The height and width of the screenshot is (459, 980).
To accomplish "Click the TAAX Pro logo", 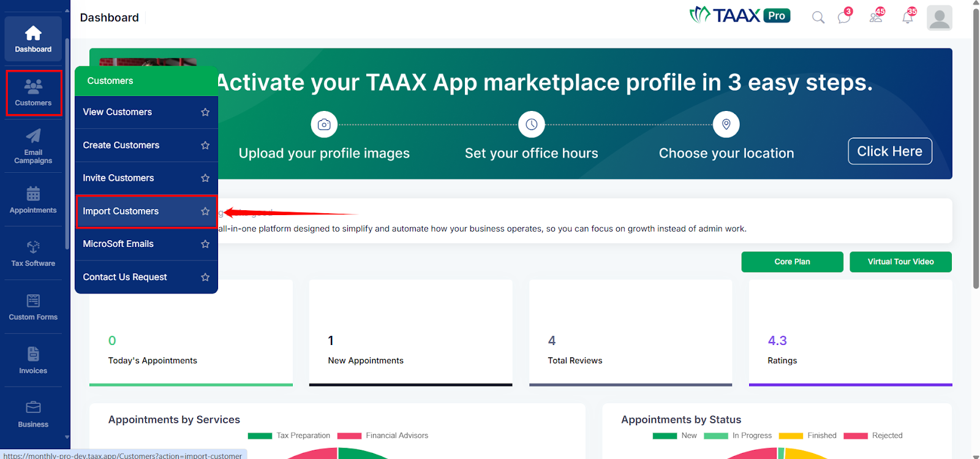I will coord(740,15).
